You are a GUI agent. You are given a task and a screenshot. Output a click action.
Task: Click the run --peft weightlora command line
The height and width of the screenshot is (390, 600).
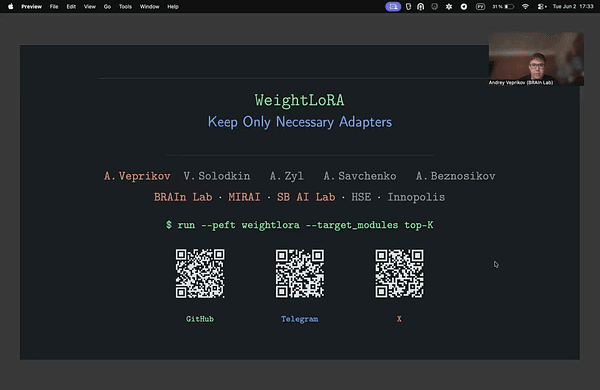300,225
